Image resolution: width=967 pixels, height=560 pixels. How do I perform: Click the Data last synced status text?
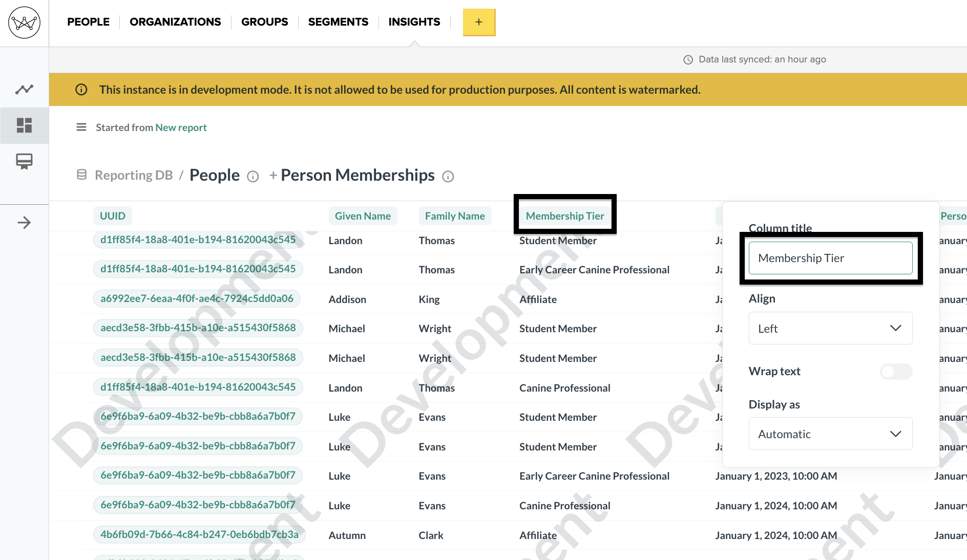[x=762, y=59]
